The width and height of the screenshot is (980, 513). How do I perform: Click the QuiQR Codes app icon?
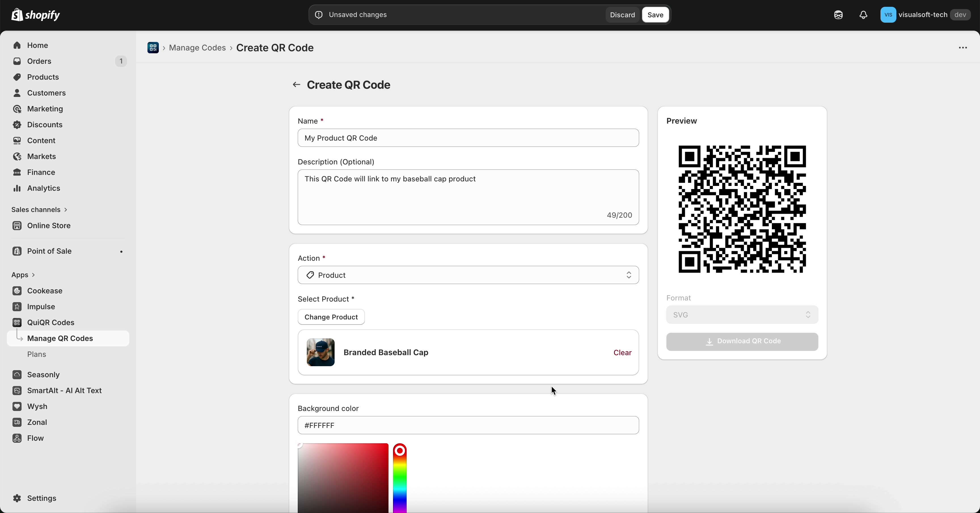pos(18,323)
